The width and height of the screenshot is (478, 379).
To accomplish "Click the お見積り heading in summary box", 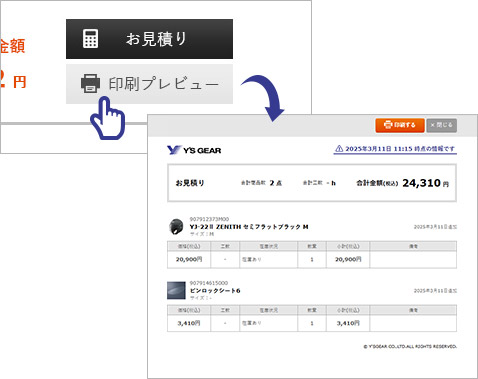I will tap(190, 183).
